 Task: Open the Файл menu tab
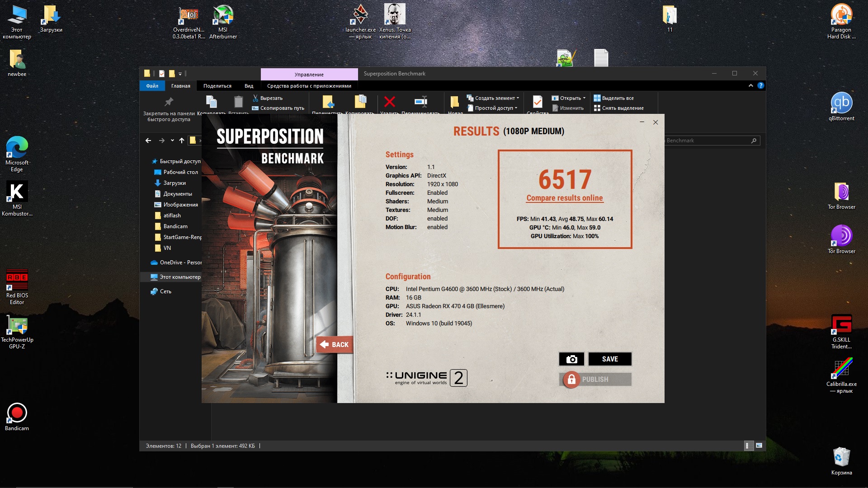tap(152, 86)
